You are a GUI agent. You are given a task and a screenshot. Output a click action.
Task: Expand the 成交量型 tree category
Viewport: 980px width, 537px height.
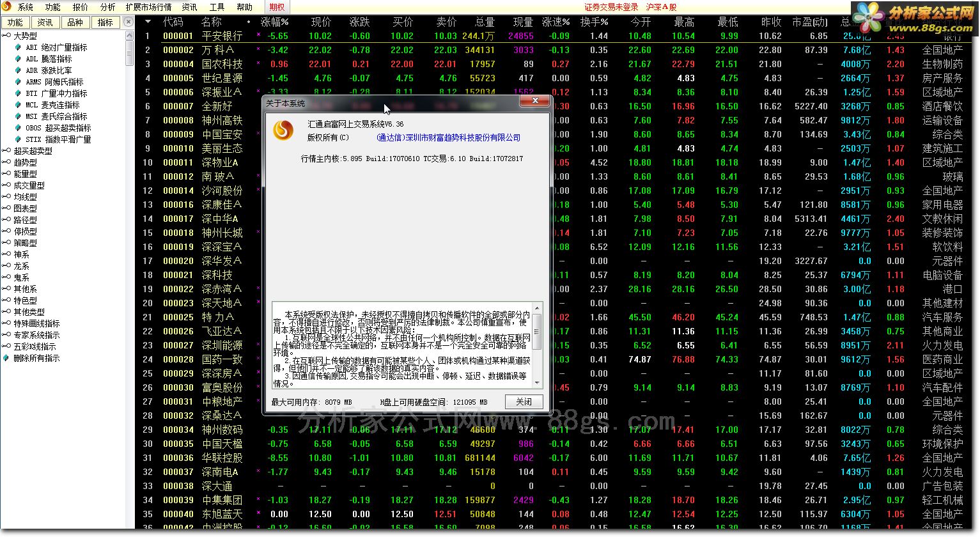click(x=6, y=185)
